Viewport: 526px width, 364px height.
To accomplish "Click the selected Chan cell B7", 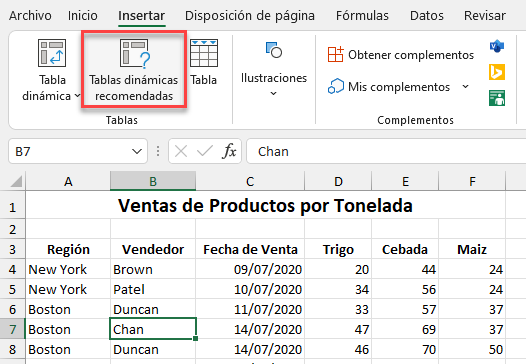I will pos(153,329).
